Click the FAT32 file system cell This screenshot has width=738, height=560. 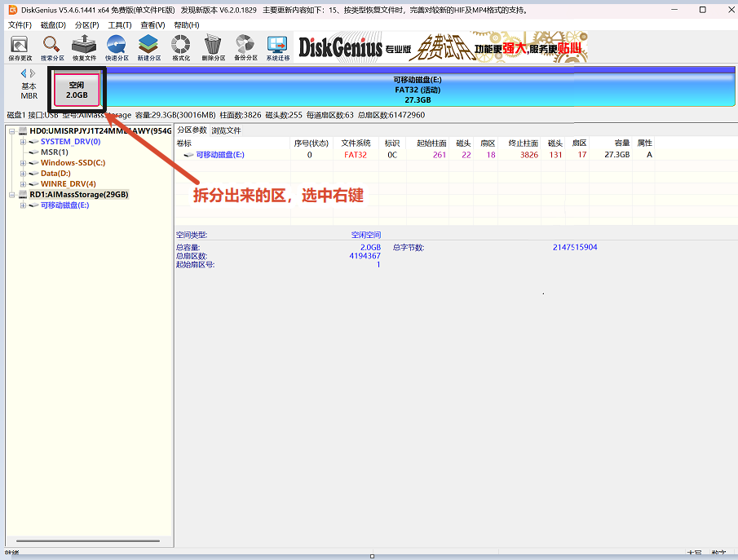pyautogui.click(x=356, y=155)
